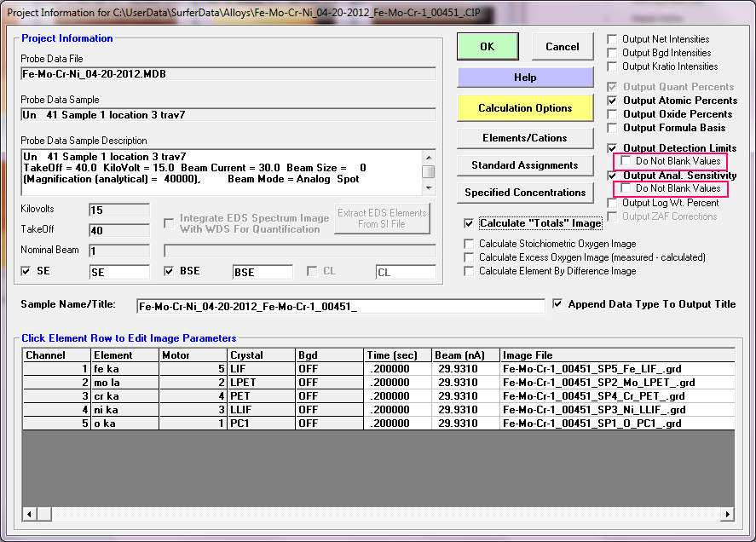Check Do Not Blank Values under Detection Limits
The height and width of the screenshot is (542, 756).
[x=626, y=161]
